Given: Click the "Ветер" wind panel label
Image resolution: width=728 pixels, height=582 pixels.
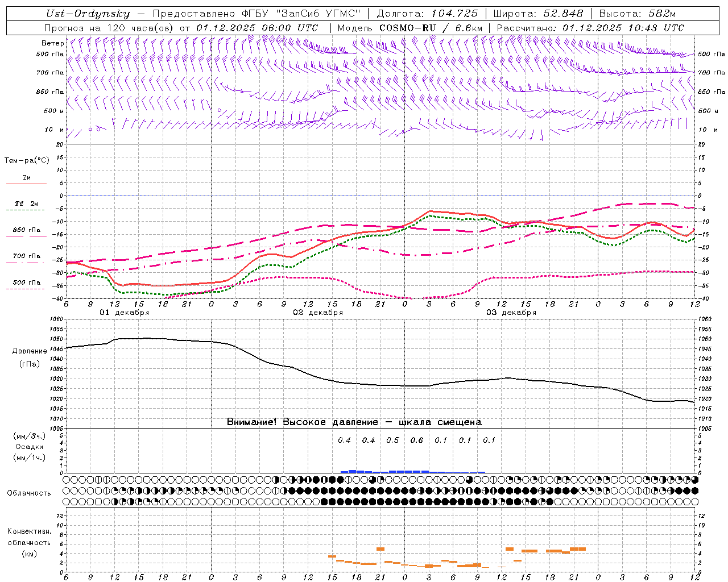Looking at the screenshot, I should (x=52, y=43).
